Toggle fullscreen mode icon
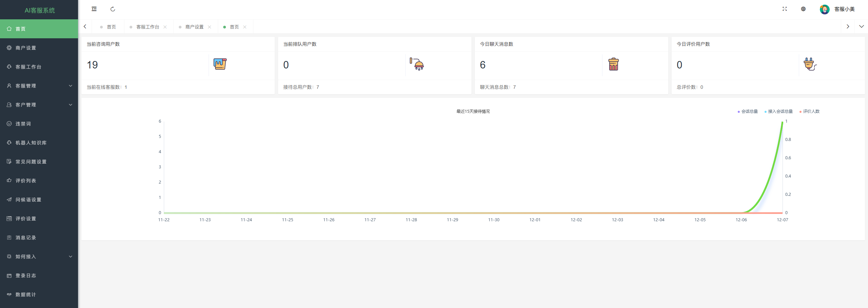 [x=784, y=9]
